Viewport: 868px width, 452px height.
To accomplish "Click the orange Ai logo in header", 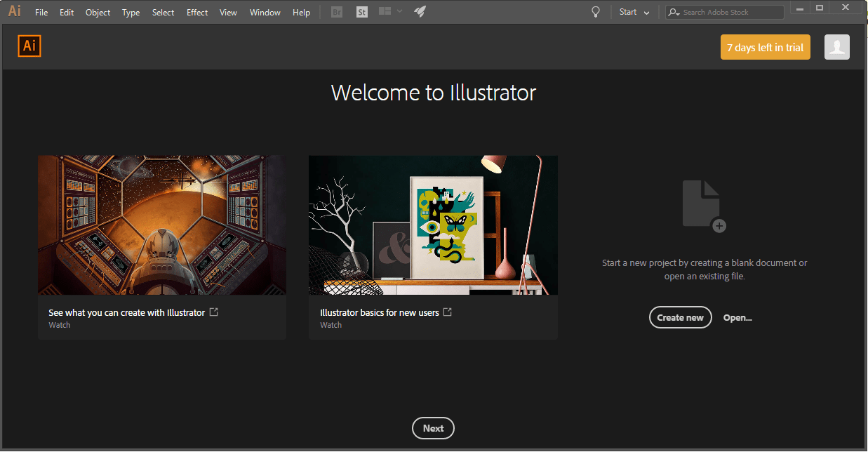I will [29, 46].
